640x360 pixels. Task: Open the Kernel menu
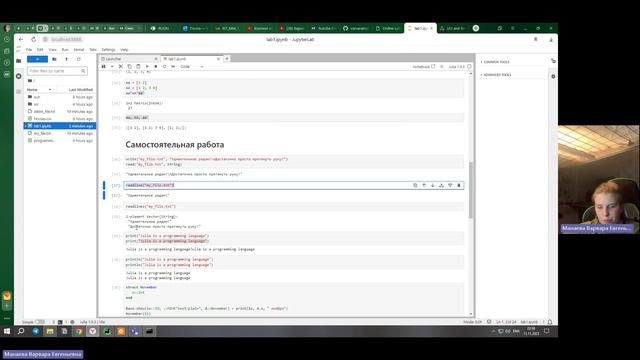tap(78, 50)
